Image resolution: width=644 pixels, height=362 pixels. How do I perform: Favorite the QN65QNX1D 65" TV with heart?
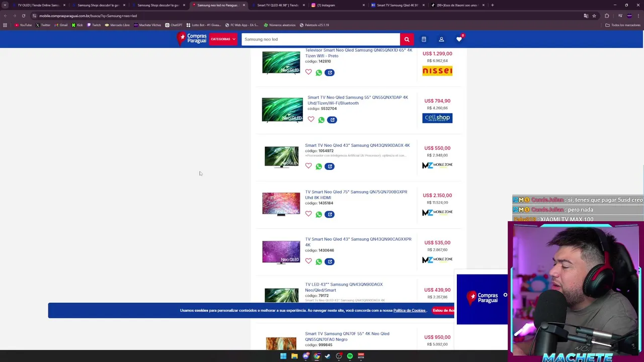[308, 72]
